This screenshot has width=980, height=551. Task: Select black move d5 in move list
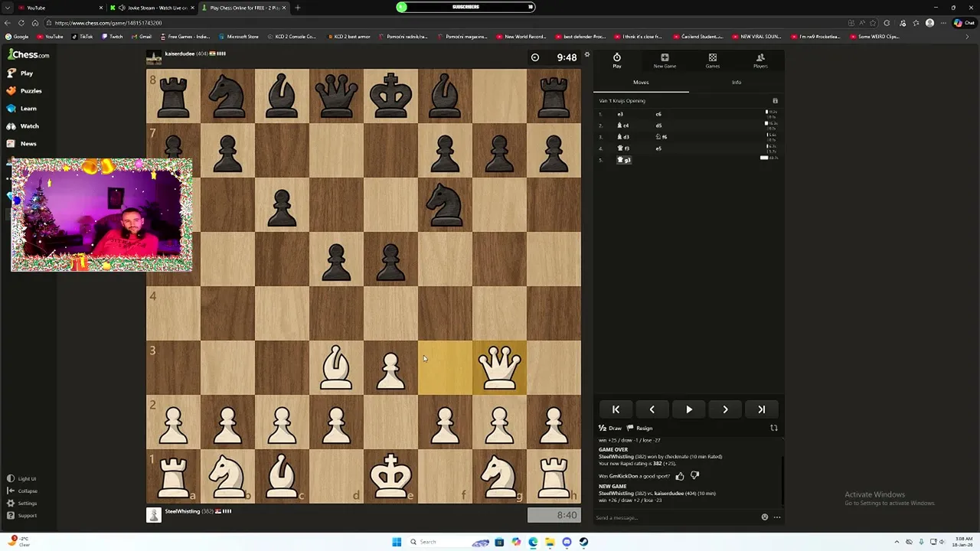pyautogui.click(x=658, y=126)
